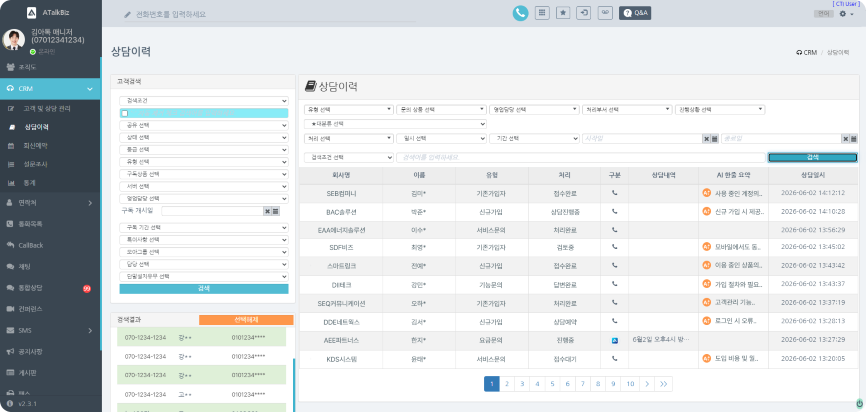Click the power icon at bottom right corner
The width and height of the screenshot is (866, 412).
[859, 403]
